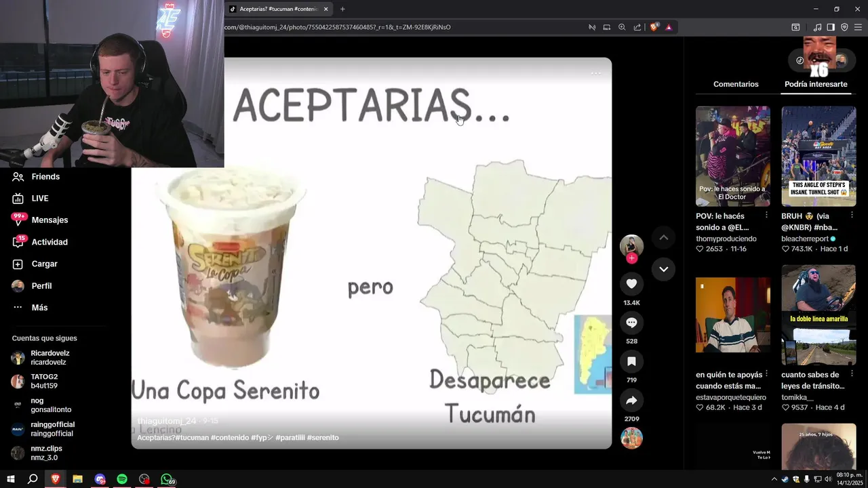
Task: Open the spinning sound disc avatar
Action: [x=631, y=438]
